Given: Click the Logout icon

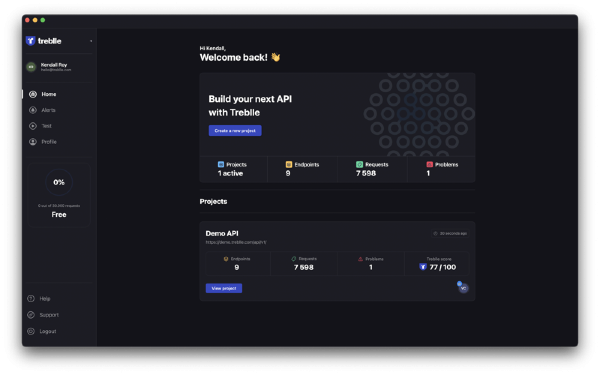Looking at the screenshot, I should pyautogui.click(x=31, y=331).
